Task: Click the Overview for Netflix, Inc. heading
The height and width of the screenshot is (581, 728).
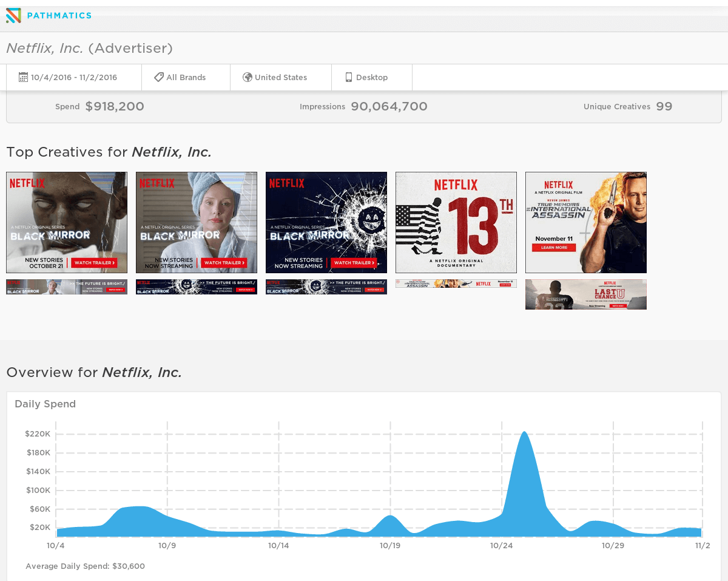Action: pos(94,372)
